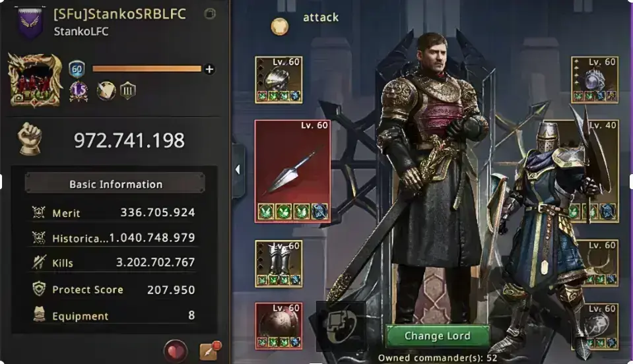Open the player avatar portrait frame
The height and width of the screenshot is (364, 633).
[x=36, y=80]
